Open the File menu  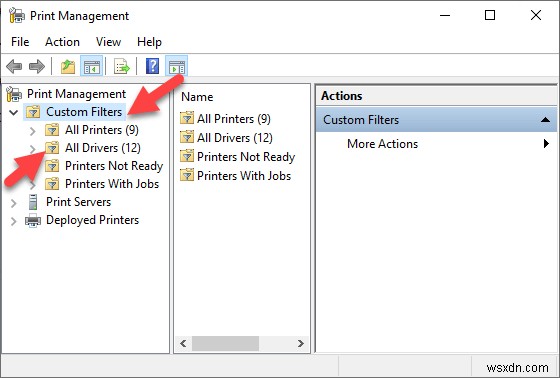click(x=20, y=42)
